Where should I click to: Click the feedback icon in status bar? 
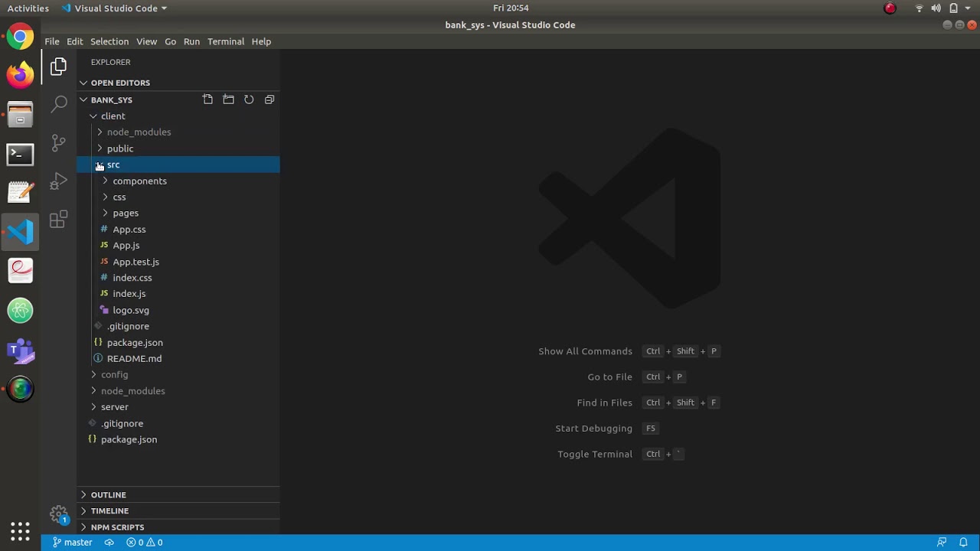coord(942,543)
